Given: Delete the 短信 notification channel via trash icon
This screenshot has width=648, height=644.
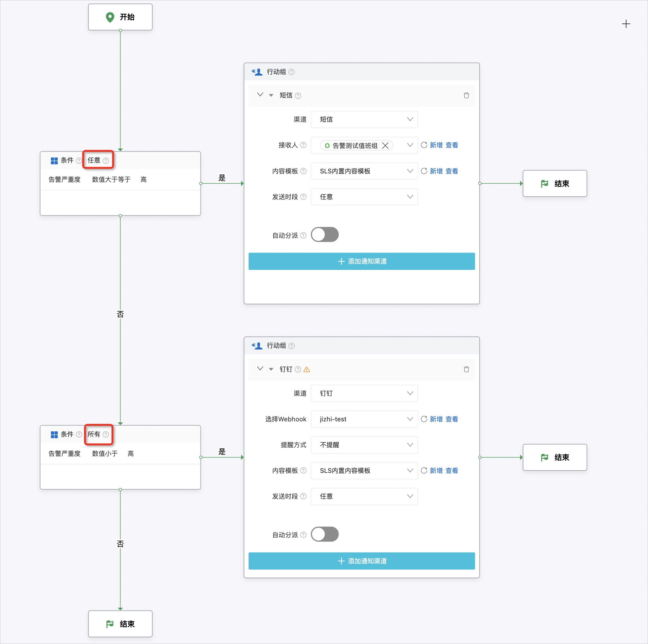Looking at the screenshot, I should tap(466, 96).
